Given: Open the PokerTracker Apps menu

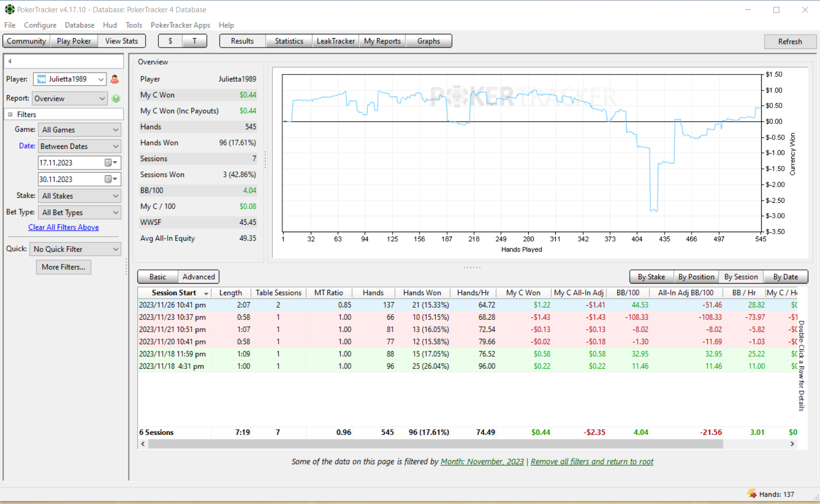Looking at the screenshot, I should (180, 25).
